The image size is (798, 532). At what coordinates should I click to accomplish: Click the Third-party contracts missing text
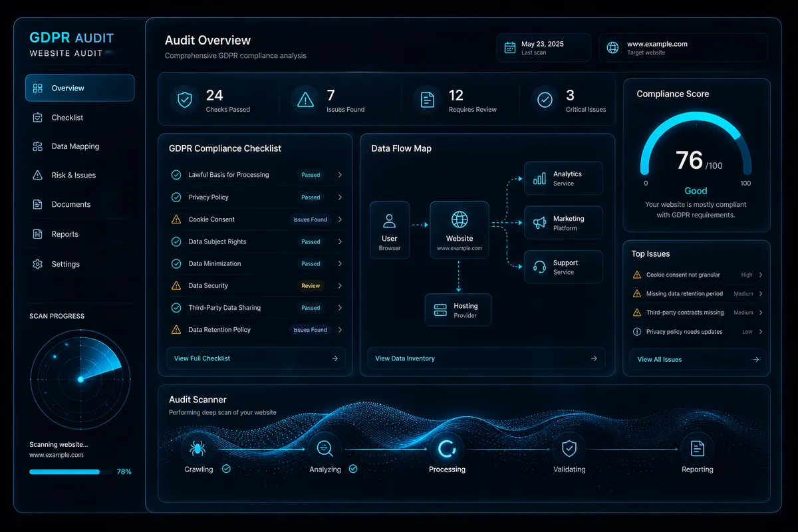[x=685, y=313]
